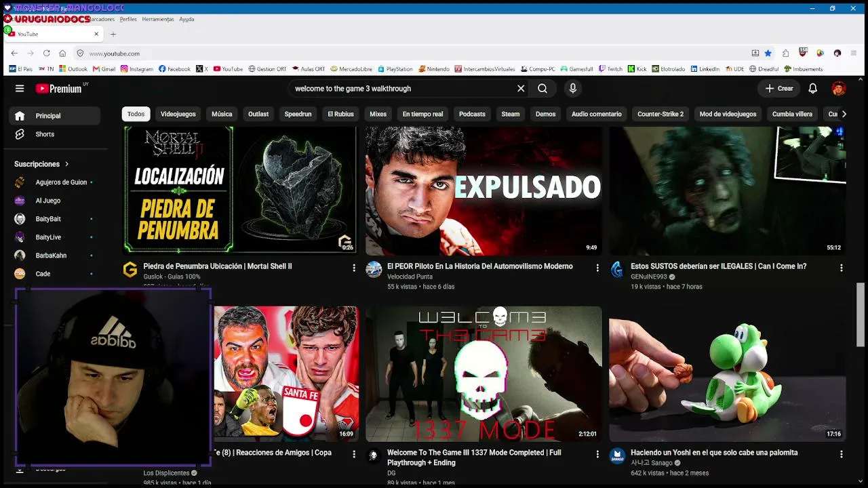Image resolution: width=868 pixels, height=488 pixels.
Task: Select the Videojuegos filter chip
Action: tap(178, 114)
